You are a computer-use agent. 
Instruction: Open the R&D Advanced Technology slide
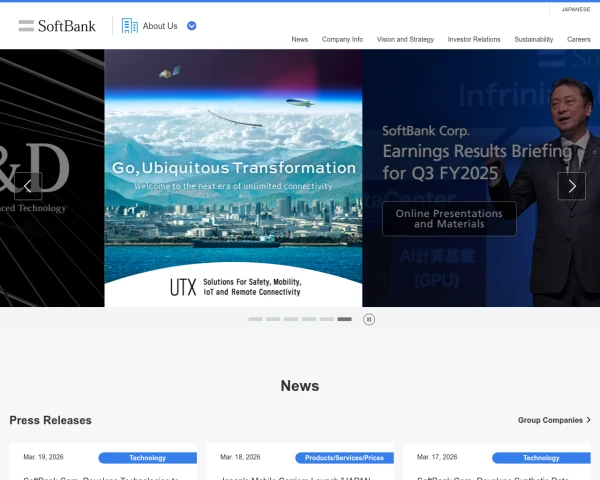[x=52, y=178]
